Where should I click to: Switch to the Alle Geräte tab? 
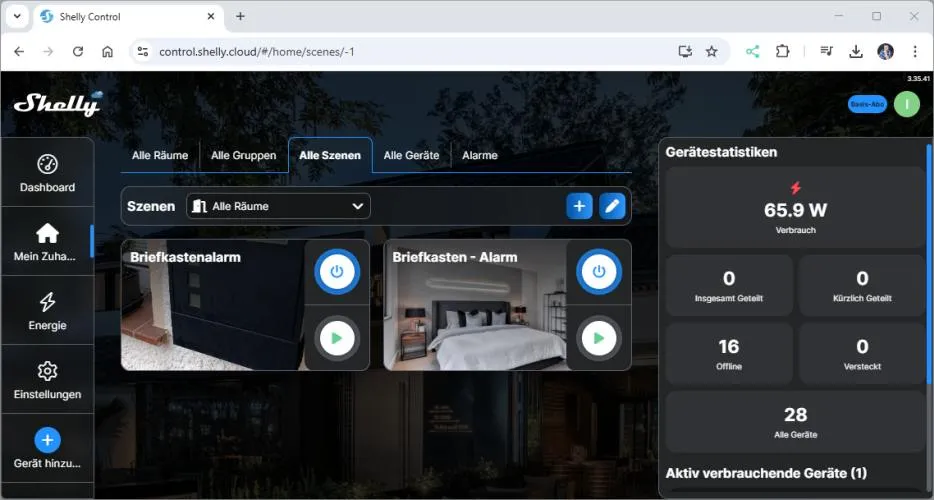411,155
